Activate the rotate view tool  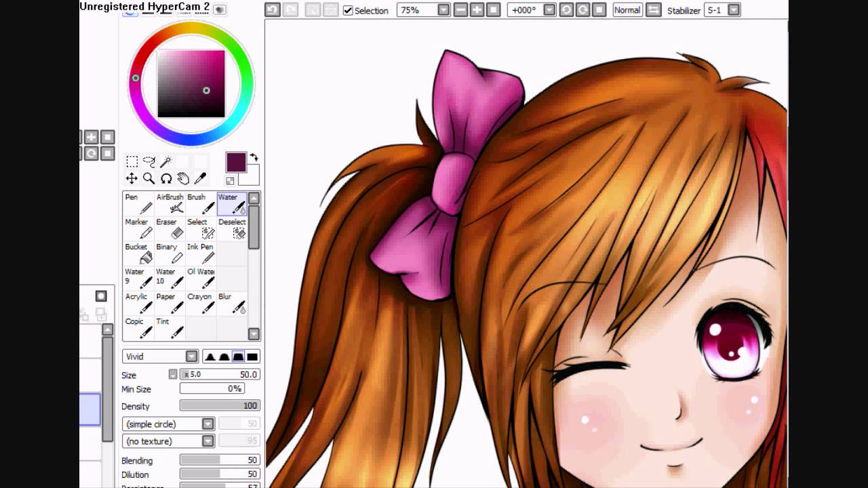(x=166, y=178)
